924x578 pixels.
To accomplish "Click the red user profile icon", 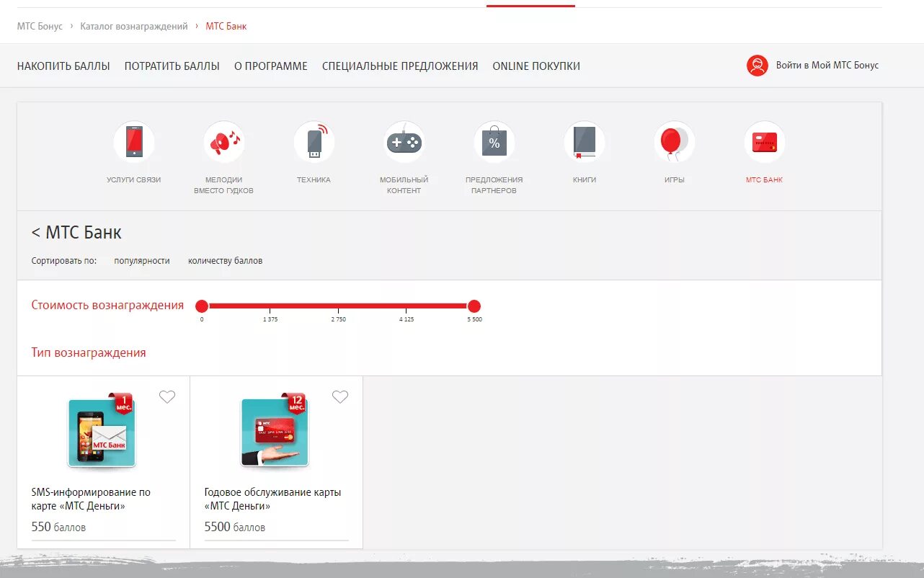I will 758,66.
